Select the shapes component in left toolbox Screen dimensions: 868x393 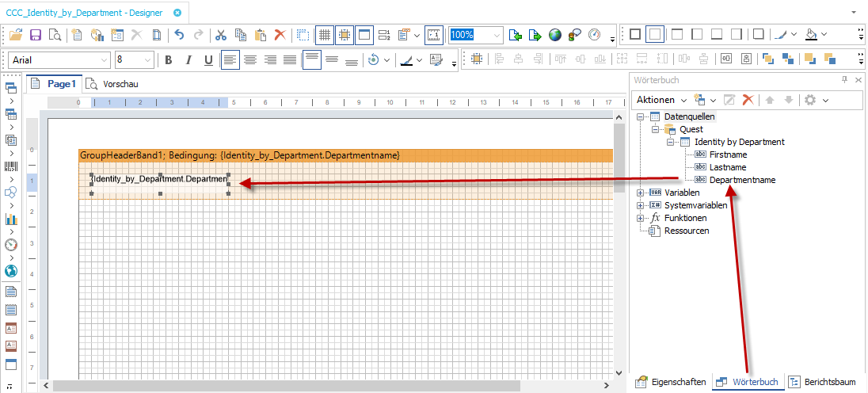(11, 193)
